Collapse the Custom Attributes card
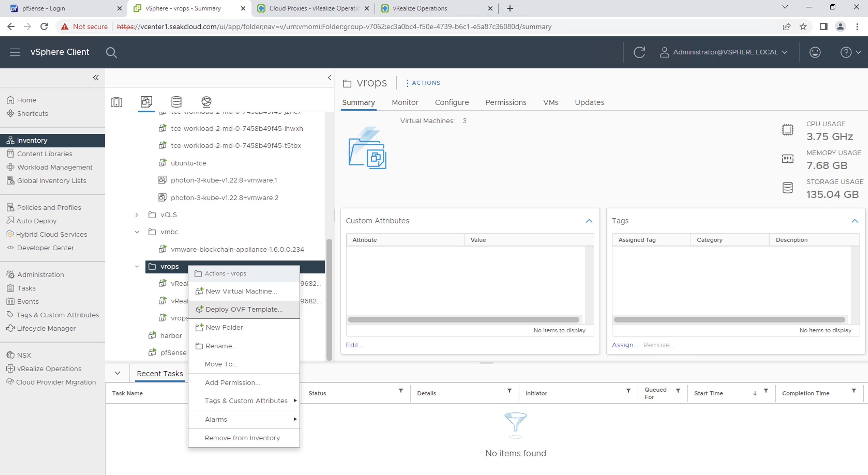The width and height of the screenshot is (868, 475). click(x=589, y=221)
